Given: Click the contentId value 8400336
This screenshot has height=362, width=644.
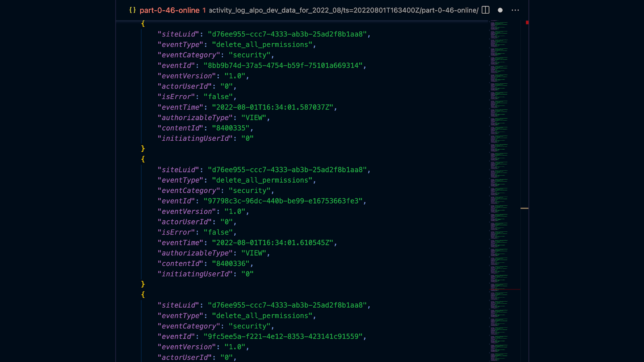Looking at the screenshot, I should click(x=231, y=264).
